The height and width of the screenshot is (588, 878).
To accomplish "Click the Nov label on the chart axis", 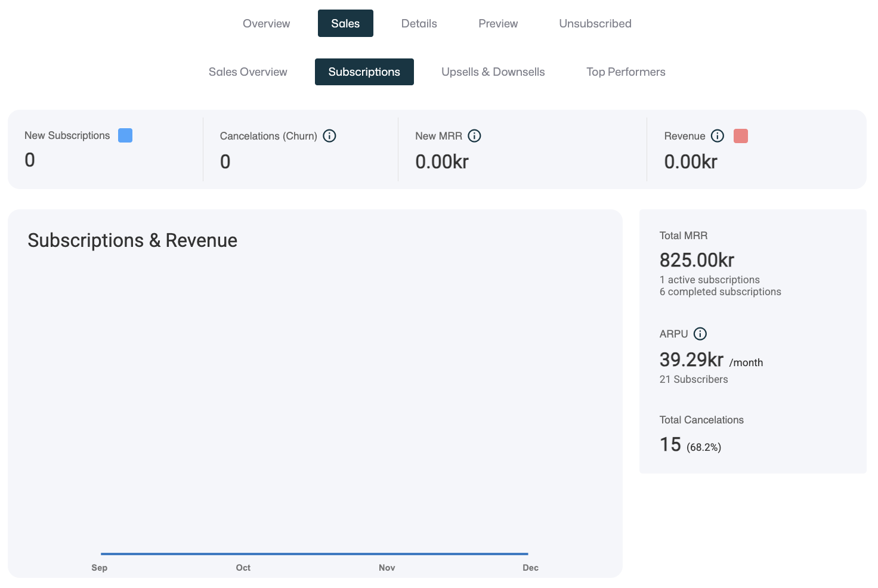I will pos(387,568).
